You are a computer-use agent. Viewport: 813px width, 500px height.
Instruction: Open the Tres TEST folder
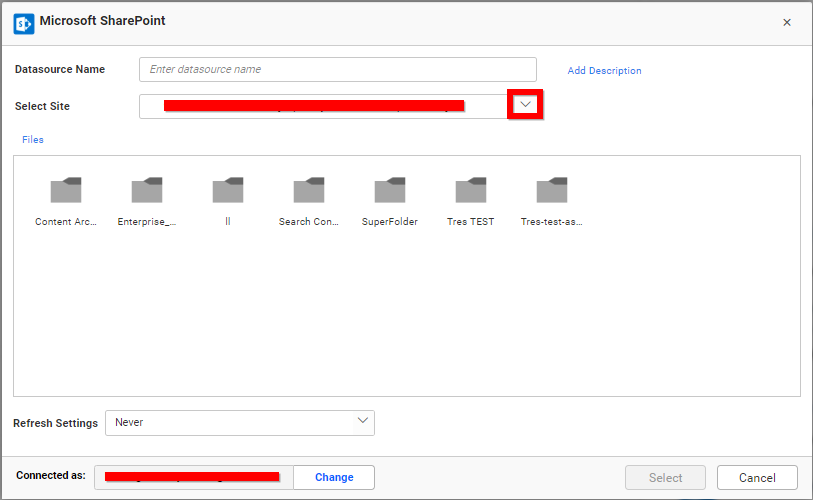(471, 191)
